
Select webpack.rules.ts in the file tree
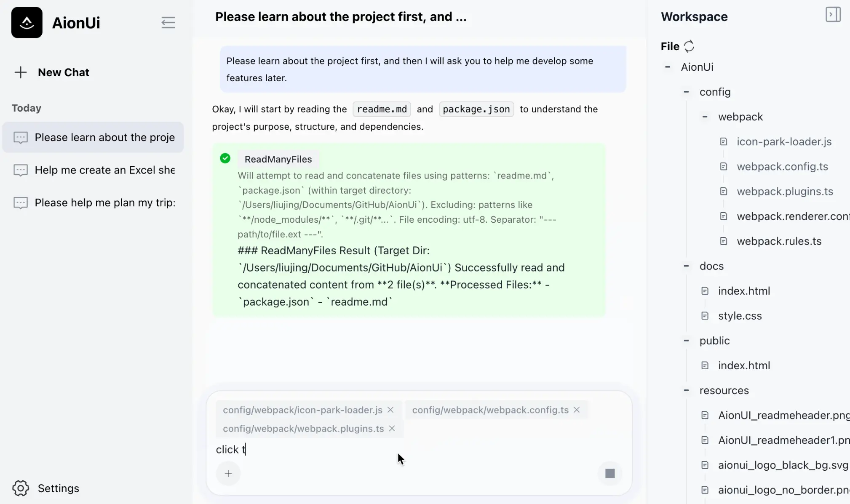point(779,241)
